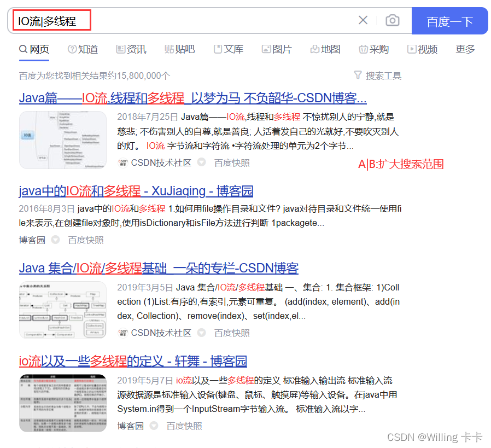Click the date 2016年8月3日 in second snippet

pyautogui.click(x=46, y=208)
